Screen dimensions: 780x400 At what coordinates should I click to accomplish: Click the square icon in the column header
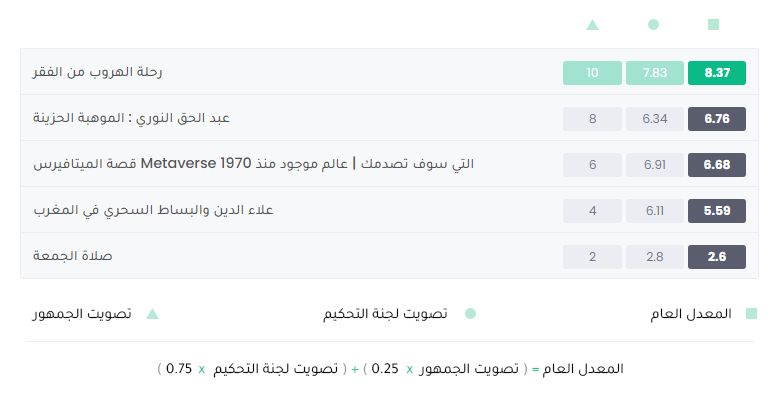pos(713,24)
